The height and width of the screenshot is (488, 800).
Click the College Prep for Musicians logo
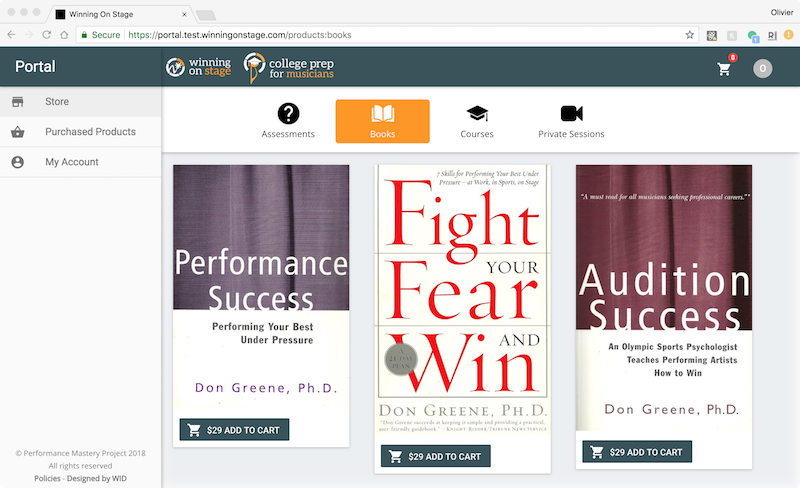click(289, 67)
